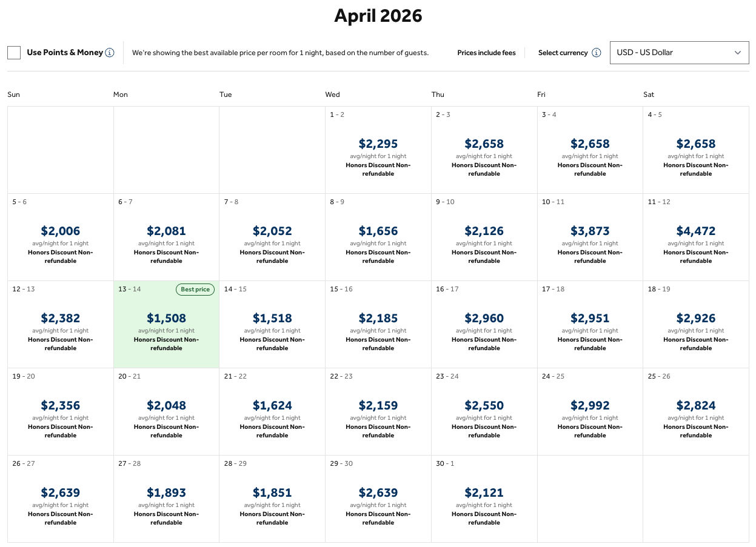Click the currency dropdown chevron arrow

(x=738, y=53)
